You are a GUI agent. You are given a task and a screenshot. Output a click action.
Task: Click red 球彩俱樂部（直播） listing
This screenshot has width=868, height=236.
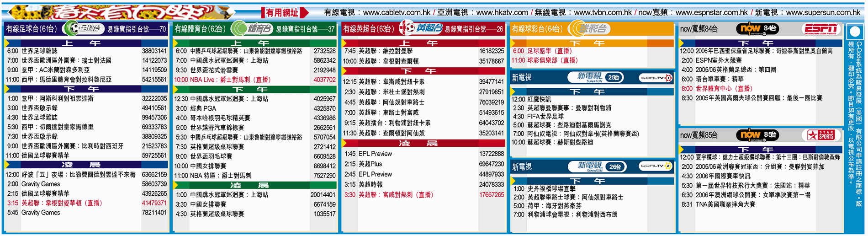pos(553,60)
